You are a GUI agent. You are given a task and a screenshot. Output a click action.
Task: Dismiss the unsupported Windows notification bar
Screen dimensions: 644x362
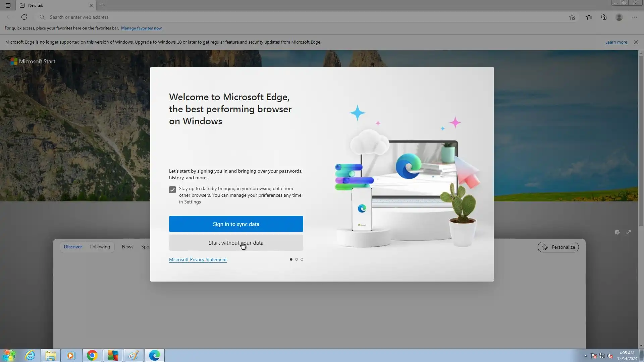[636, 42]
